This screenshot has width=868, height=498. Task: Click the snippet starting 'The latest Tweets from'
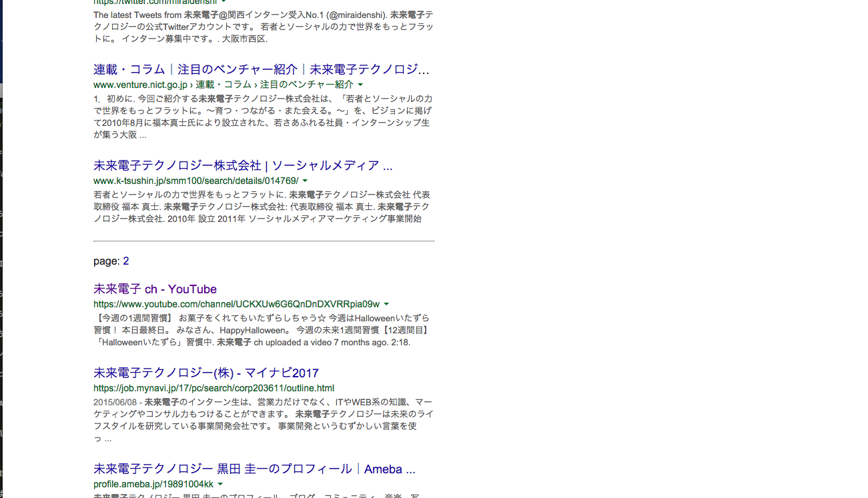pos(264,27)
